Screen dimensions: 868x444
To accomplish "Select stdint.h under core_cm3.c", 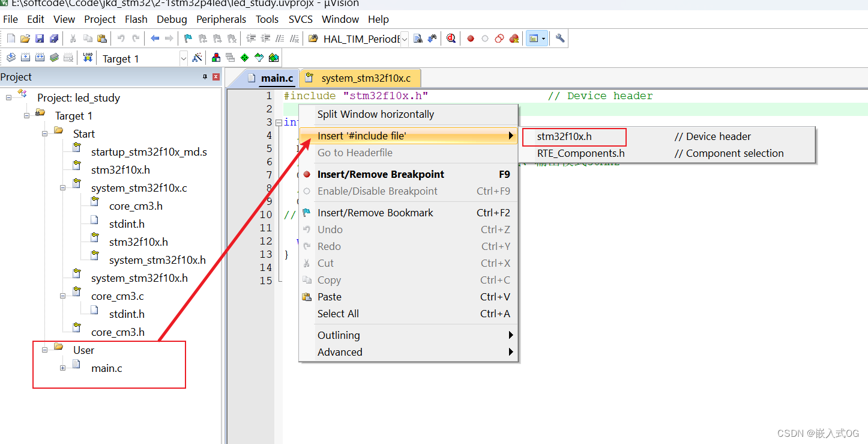I will click(127, 314).
